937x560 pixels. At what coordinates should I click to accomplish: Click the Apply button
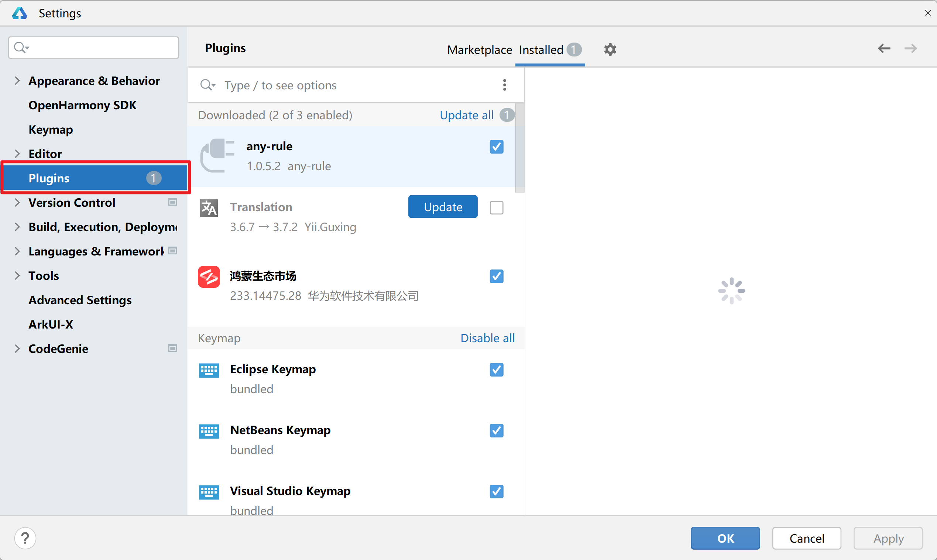[888, 538]
